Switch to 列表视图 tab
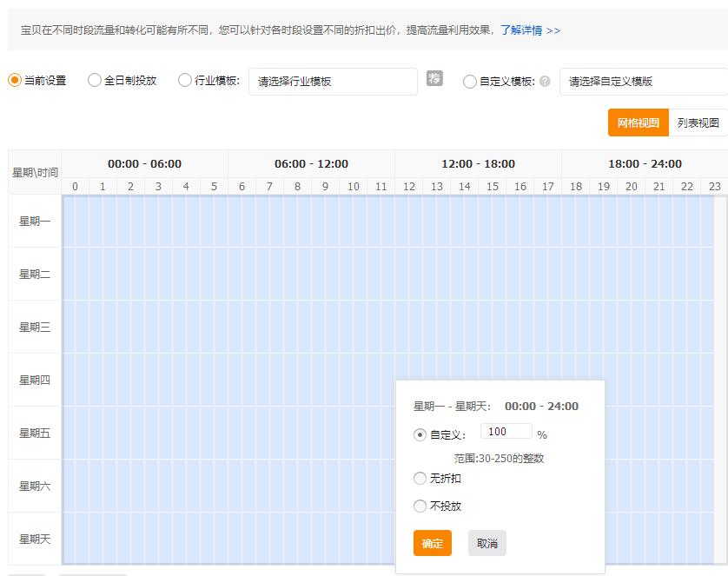 click(x=698, y=122)
